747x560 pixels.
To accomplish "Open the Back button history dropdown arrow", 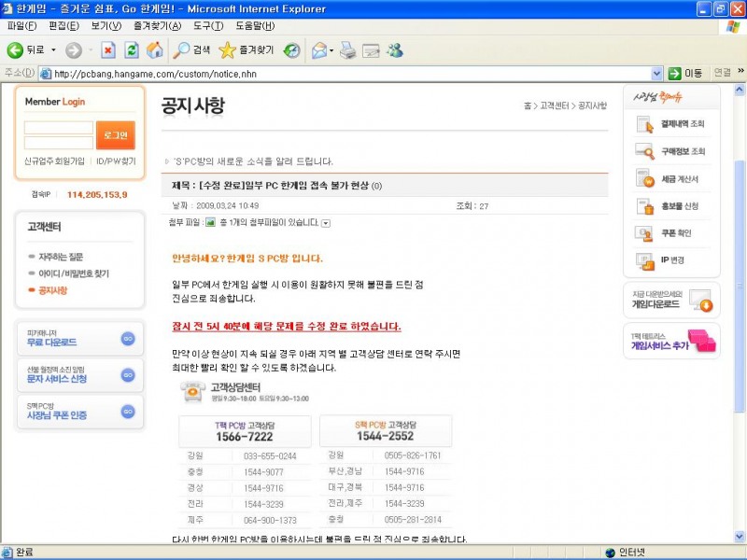I will click(x=53, y=50).
